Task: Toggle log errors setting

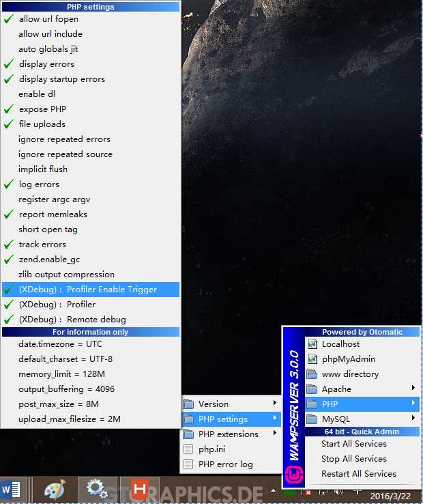Action: point(91,184)
